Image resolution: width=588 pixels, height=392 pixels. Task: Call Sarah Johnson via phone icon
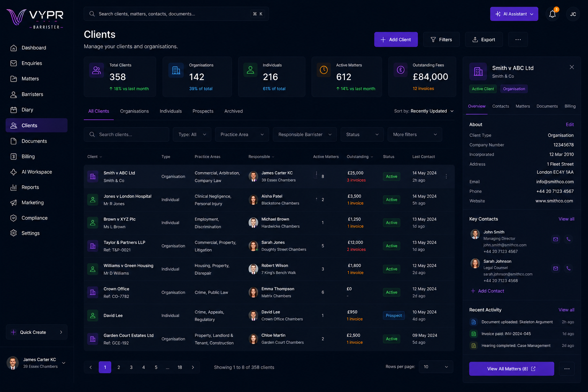click(x=568, y=268)
